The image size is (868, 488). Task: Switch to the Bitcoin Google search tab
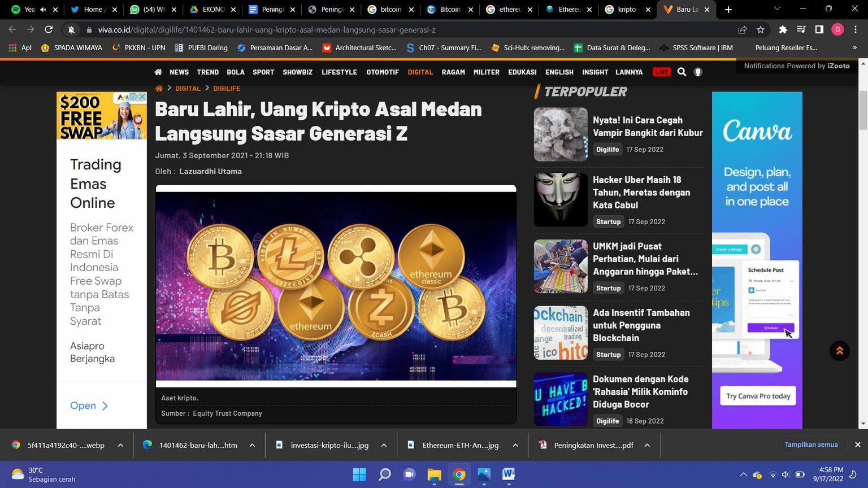point(390,10)
